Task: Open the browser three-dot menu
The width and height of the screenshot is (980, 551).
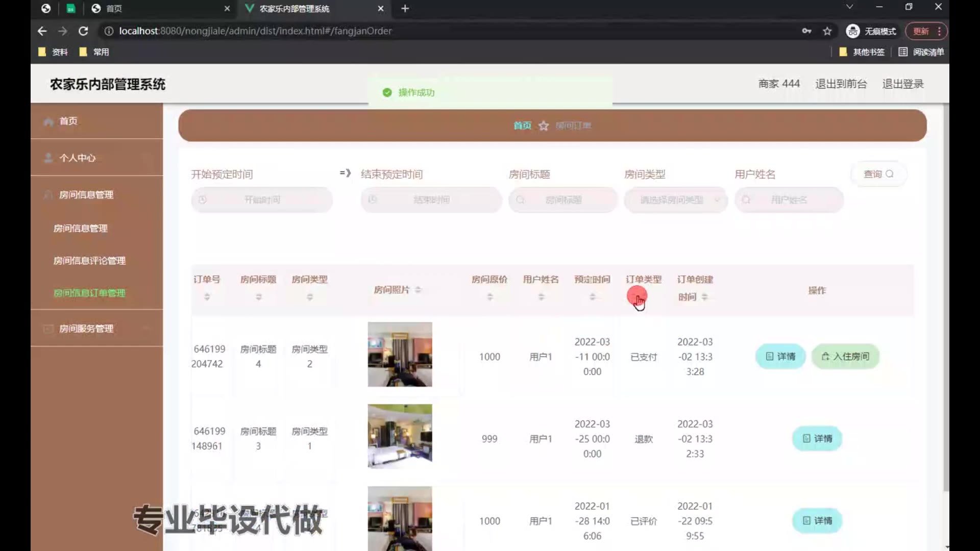Action: pos(939,31)
